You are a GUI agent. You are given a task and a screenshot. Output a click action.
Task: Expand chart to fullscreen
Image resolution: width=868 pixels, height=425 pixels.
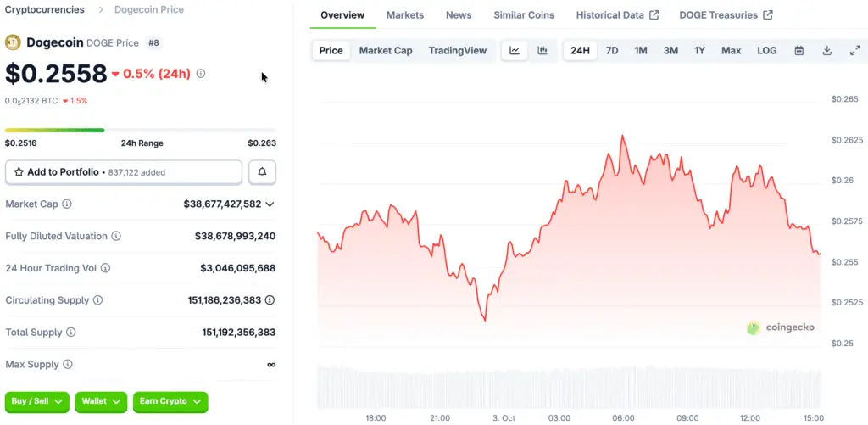pyautogui.click(x=854, y=51)
